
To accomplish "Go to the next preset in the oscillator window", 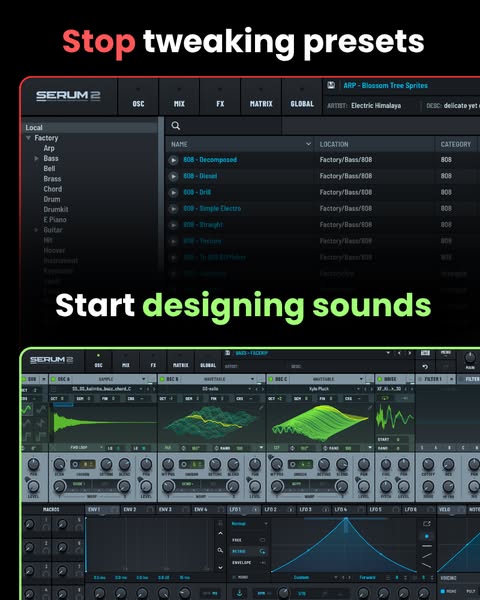I will point(410,353).
